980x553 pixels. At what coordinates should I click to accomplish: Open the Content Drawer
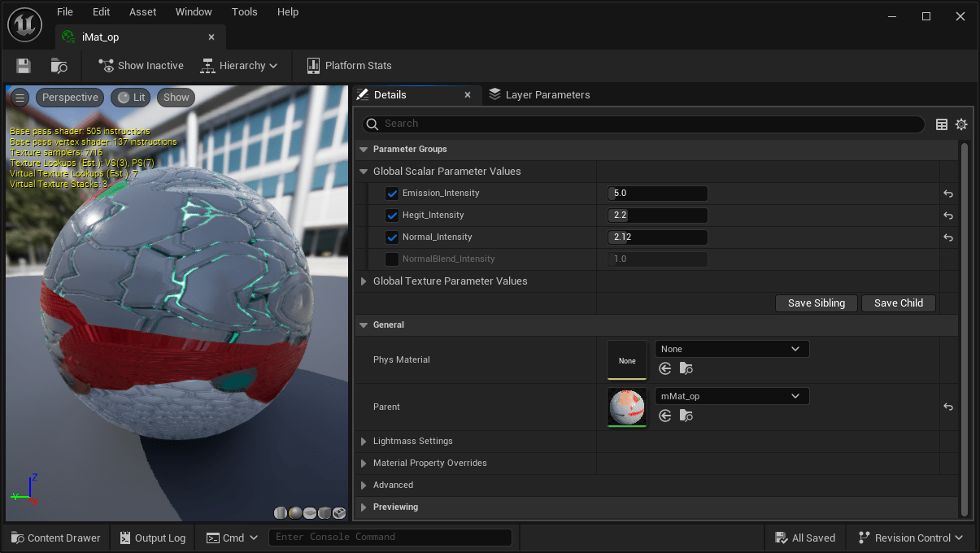(56, 538)
